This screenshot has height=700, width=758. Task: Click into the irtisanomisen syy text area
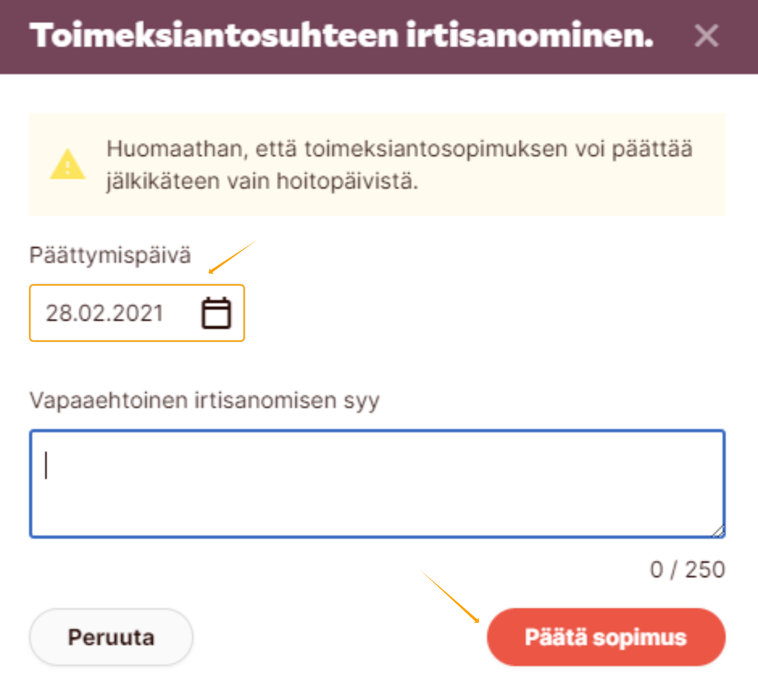(377, 484)
